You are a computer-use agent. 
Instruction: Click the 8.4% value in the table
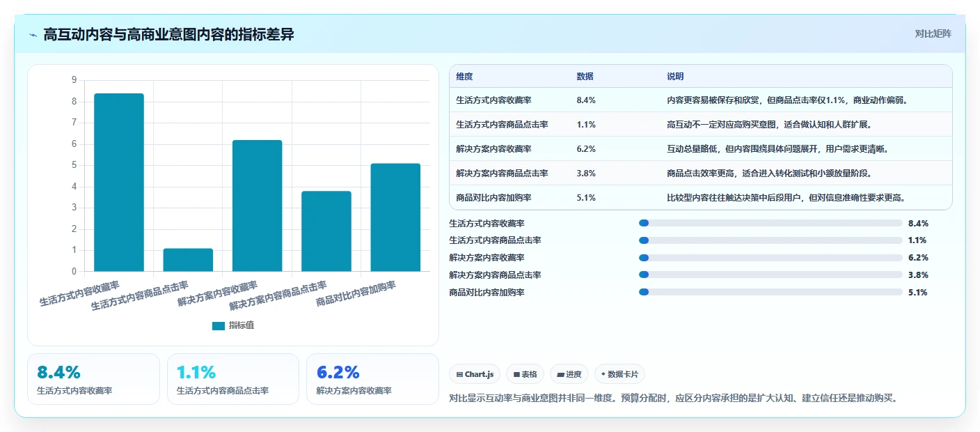coord(586,100)
